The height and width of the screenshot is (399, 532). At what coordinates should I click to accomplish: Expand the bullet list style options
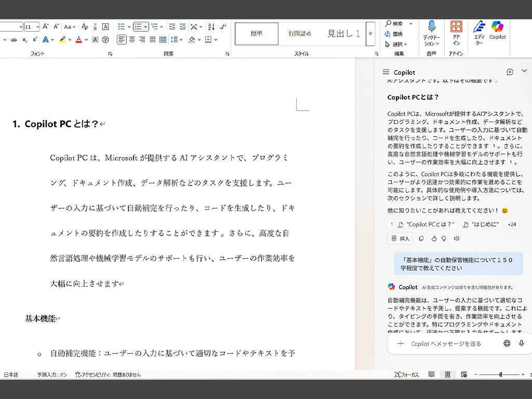[x=129, y=26]
